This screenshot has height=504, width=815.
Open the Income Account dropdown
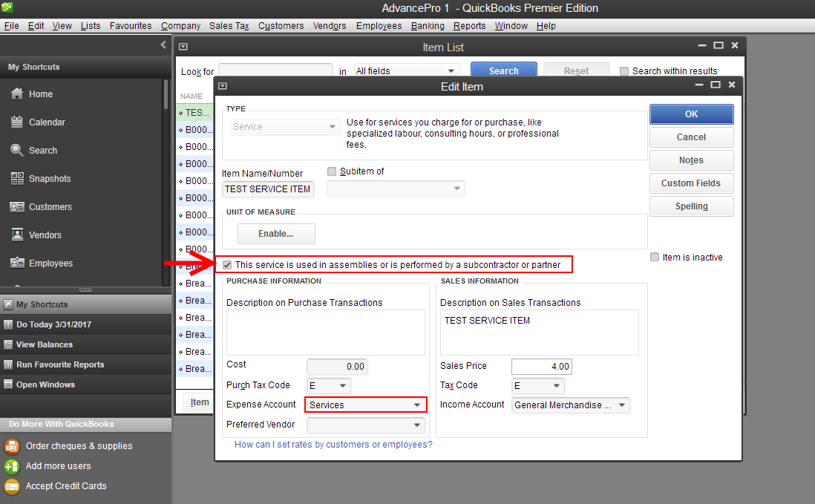pos(621,405)
